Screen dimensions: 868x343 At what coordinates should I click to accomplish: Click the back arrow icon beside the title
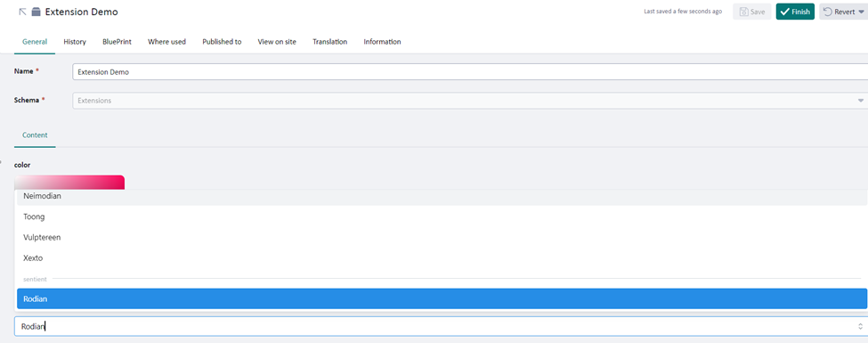(22, 12)
